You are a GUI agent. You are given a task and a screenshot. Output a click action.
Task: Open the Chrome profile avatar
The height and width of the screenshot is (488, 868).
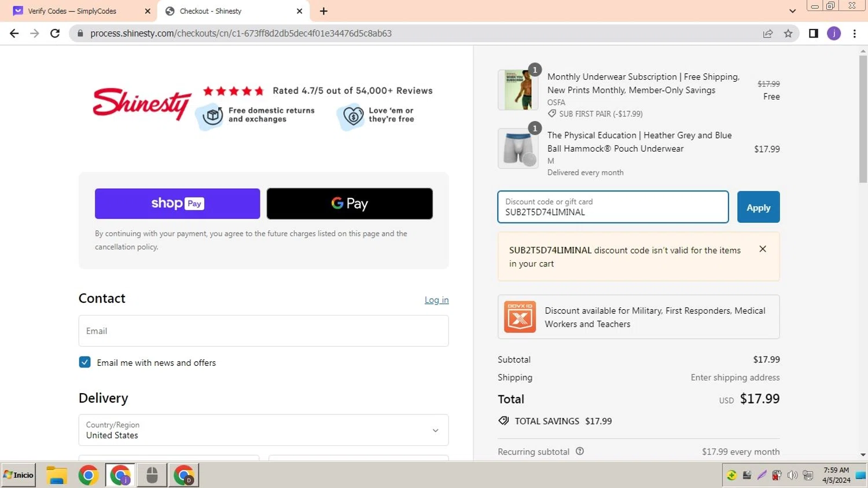[834, 34]
